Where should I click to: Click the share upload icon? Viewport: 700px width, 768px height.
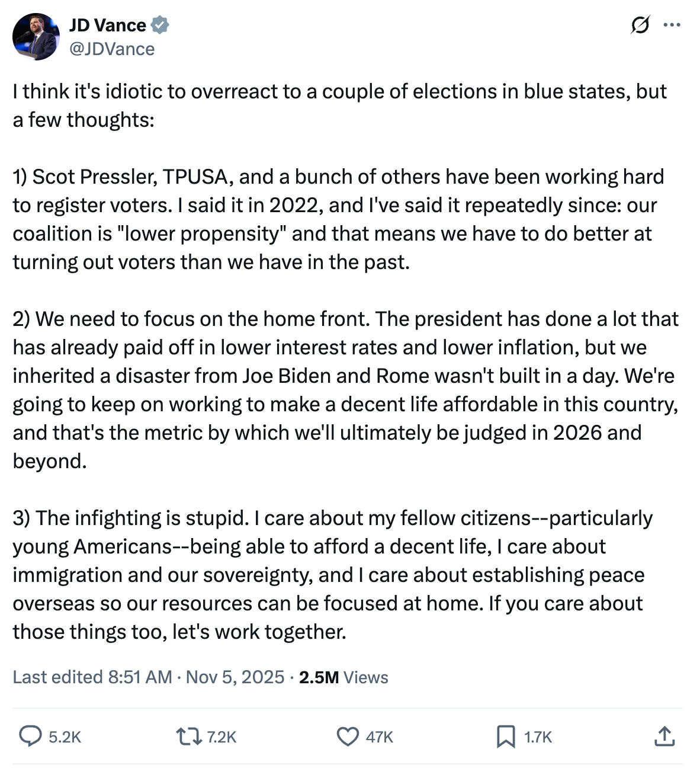coord(664,736)
